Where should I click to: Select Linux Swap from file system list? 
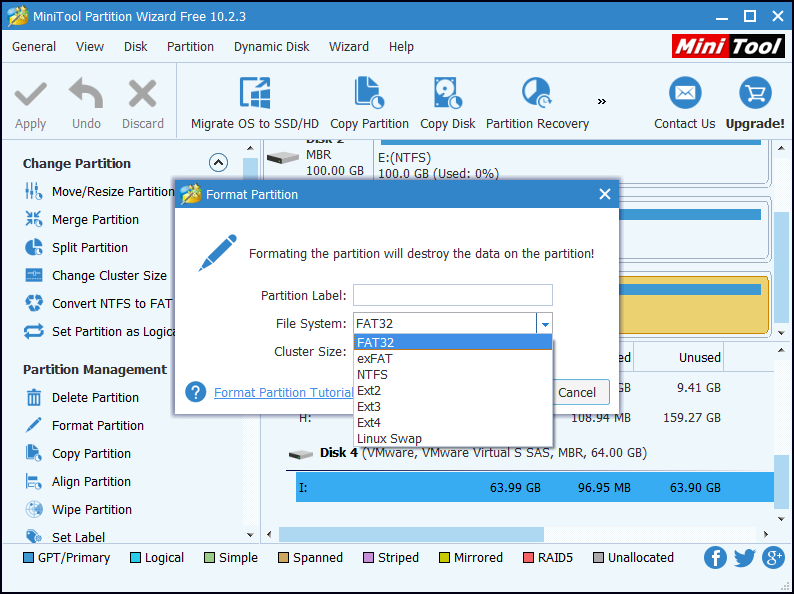(x=453, y=439)
